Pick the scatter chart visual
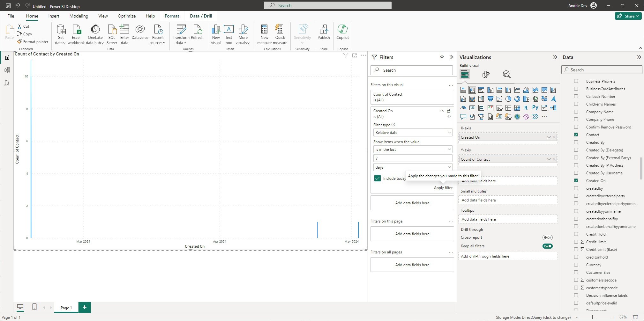Screen dimensions: 644x321 499,99
